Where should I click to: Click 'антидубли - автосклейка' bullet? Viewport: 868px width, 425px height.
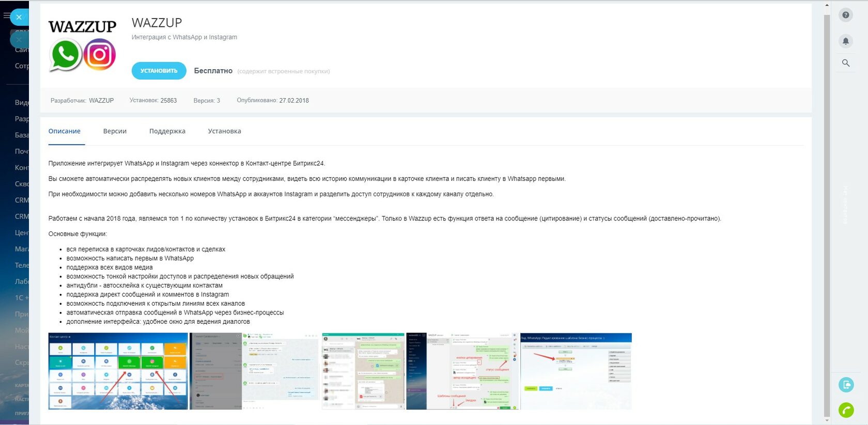coord(145,286)
